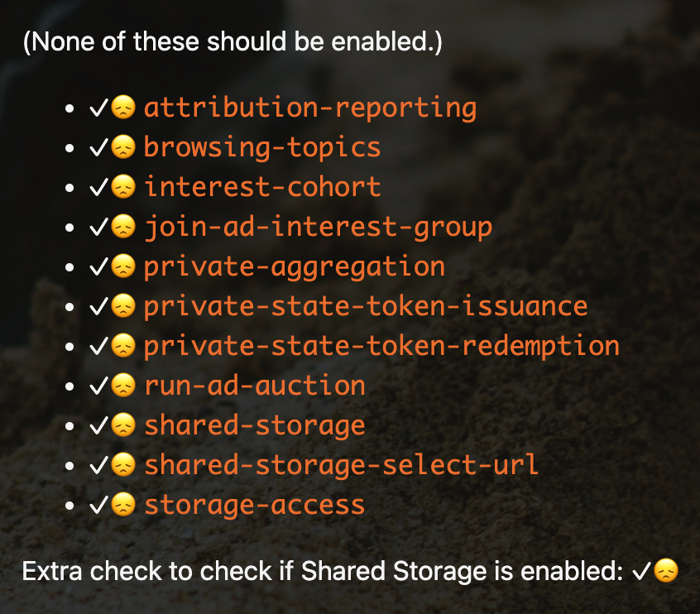Viewport: 700px width, 614px height.
Task: Click the run-ad-auction link
Action: tap(254, 386)
